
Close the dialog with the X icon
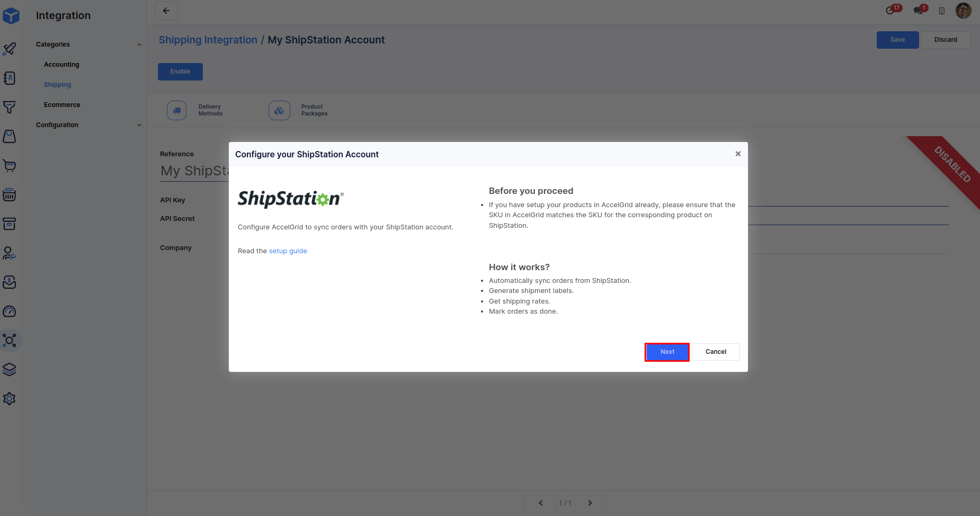[738, 154]
